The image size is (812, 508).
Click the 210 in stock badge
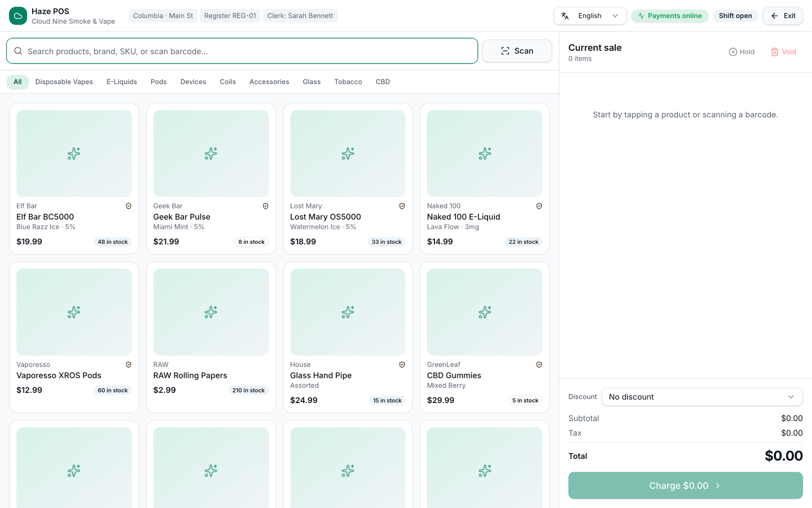[x=248, y=390]
